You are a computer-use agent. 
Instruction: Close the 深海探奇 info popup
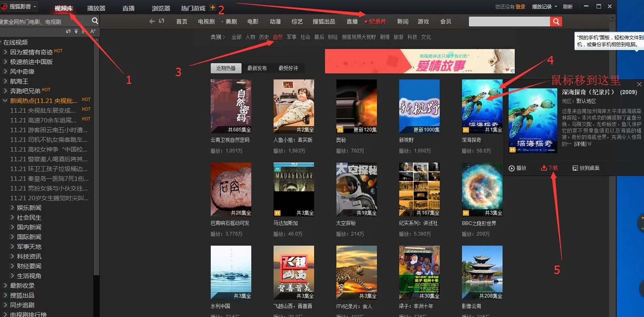[x=639, y=84]
